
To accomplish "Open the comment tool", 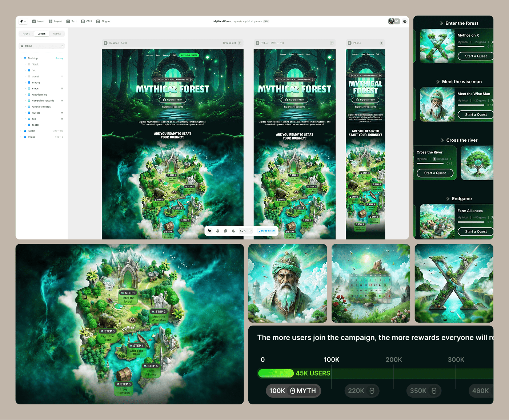I will click(x=225, y=231).
